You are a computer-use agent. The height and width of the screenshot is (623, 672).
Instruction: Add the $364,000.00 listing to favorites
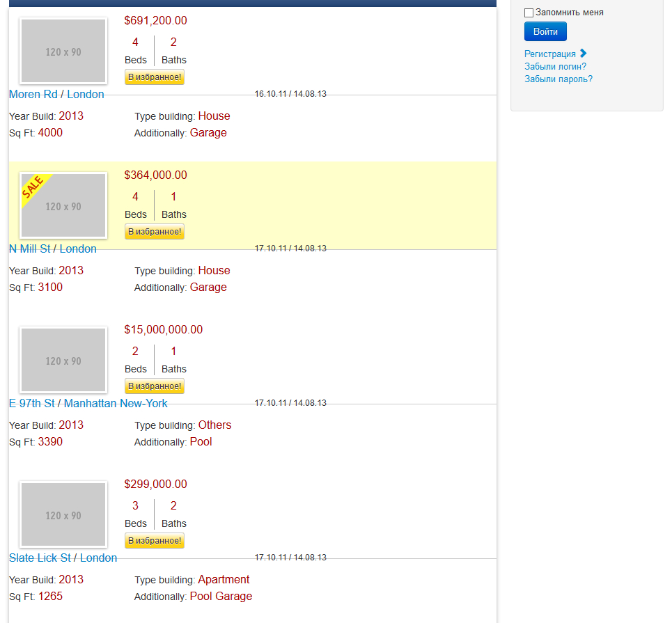(155, 232)
